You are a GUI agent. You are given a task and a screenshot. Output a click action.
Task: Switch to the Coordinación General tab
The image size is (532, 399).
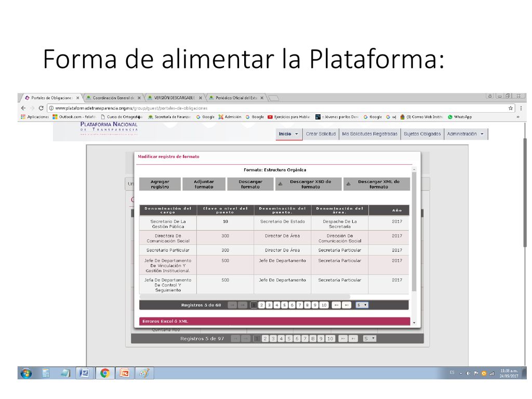click(x=113, y=98)
